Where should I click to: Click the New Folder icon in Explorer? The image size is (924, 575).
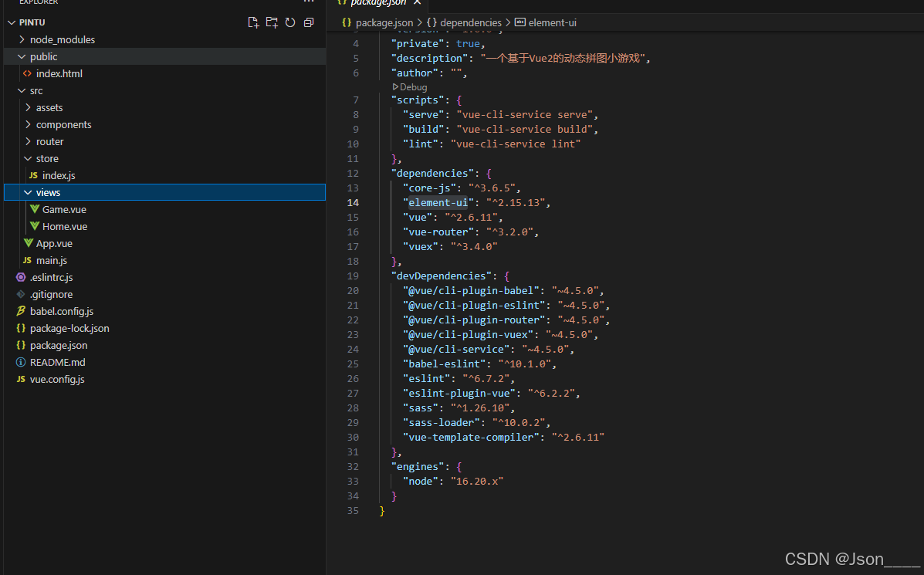(272, 22)
